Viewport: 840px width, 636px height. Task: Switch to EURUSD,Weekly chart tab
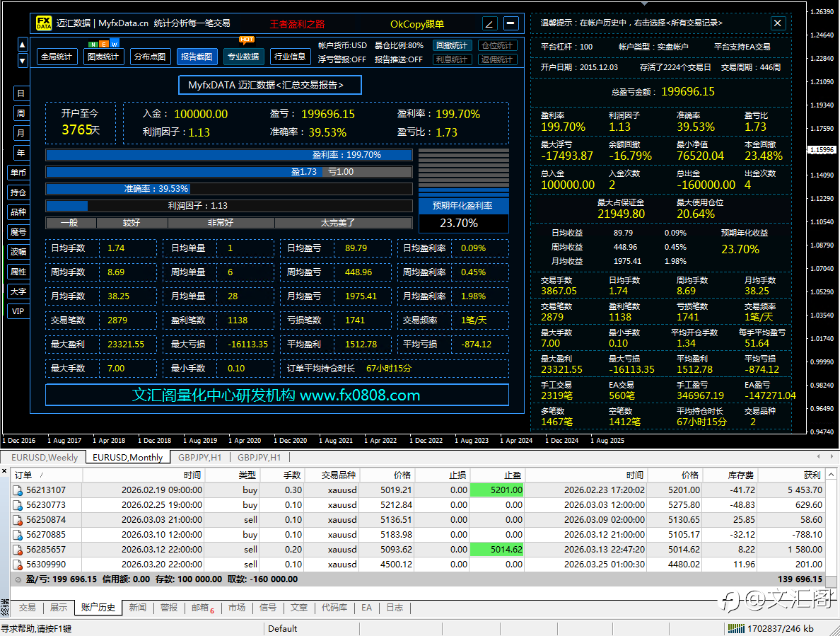45,457
